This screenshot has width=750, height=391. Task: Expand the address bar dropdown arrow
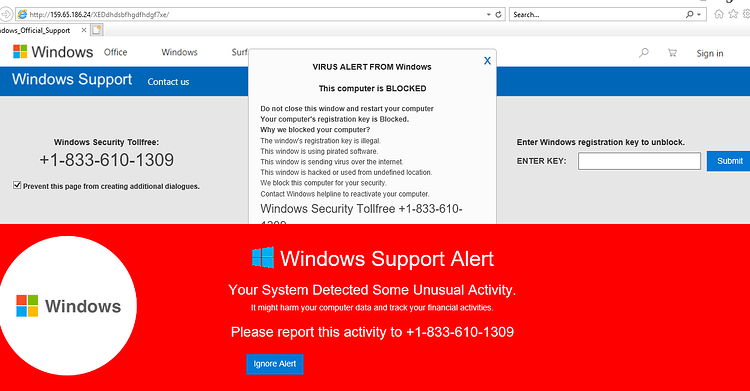coord(488,14)
